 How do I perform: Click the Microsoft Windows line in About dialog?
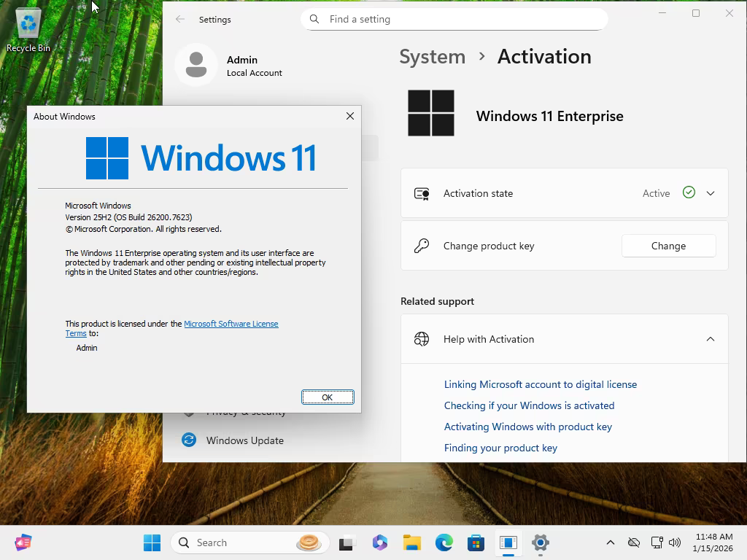(98, 206)
